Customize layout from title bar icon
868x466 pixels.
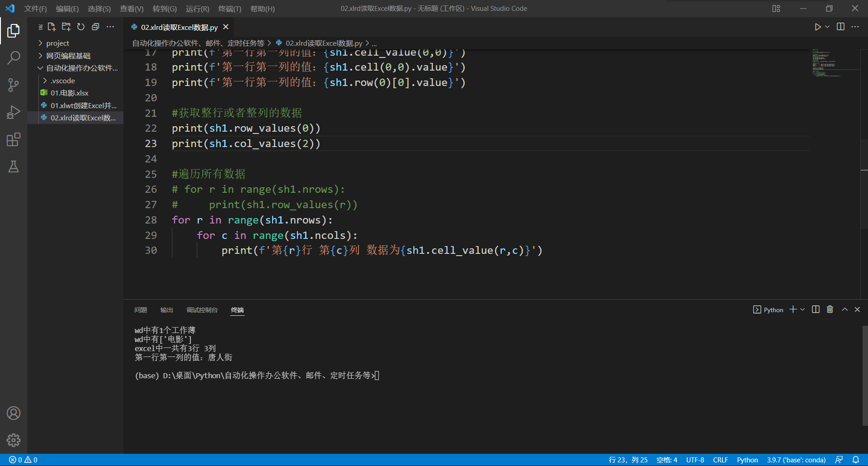click(x=776, y=9)
